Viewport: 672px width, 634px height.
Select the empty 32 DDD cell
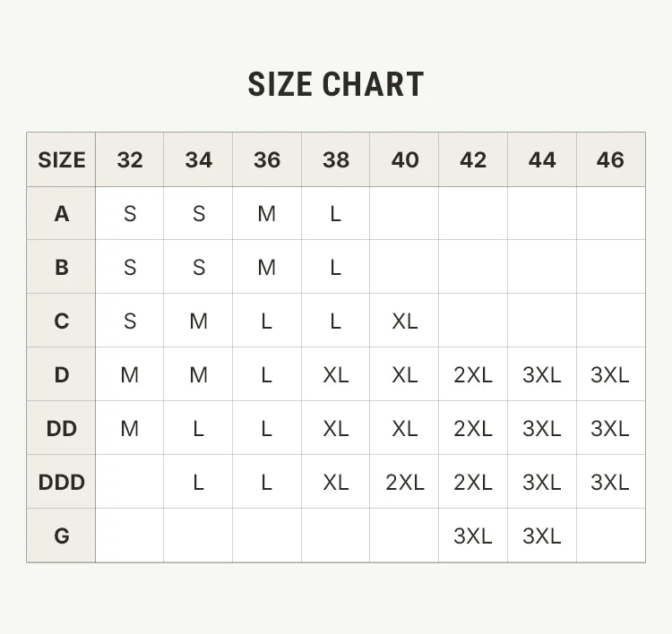click(x=129, y=482)
